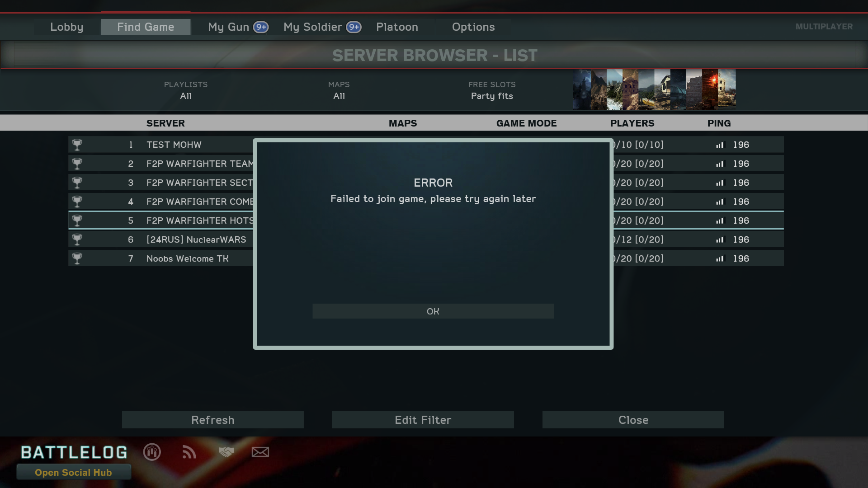Switch to the Platoon tab
Viewport: 868px width, 488px height.
click(x=397, y=27)
